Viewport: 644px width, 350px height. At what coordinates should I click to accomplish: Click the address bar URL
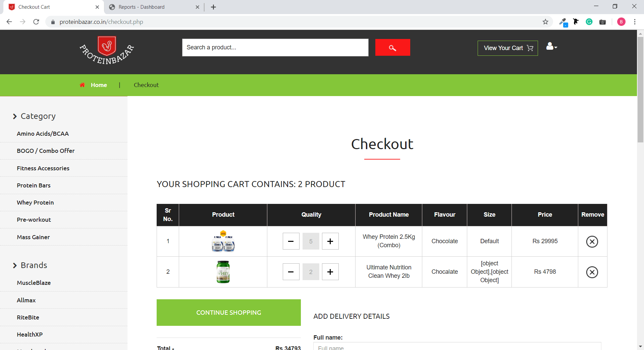tap(101, 22)
